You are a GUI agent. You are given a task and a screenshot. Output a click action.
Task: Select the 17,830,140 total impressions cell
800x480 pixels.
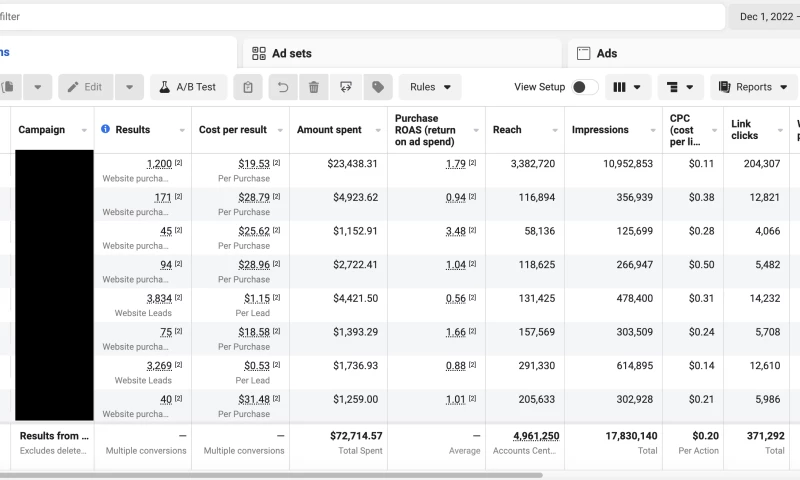pos(632,436)
